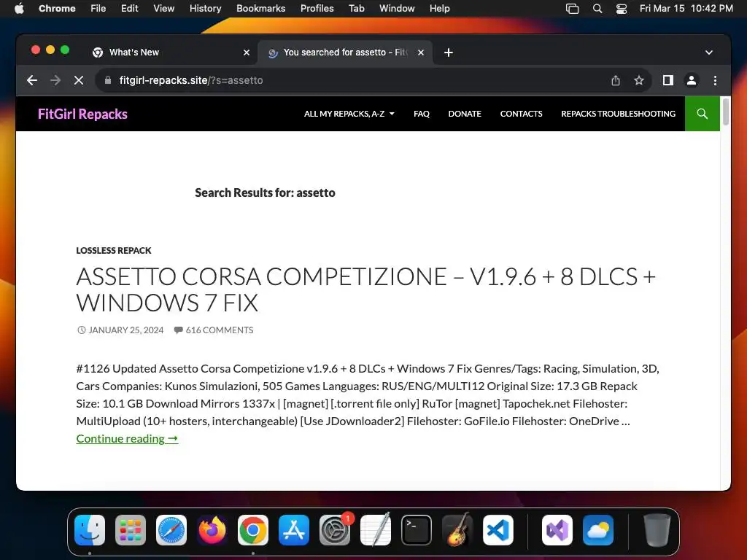Click the page vertical scrollbar thumb

point(725,112)
